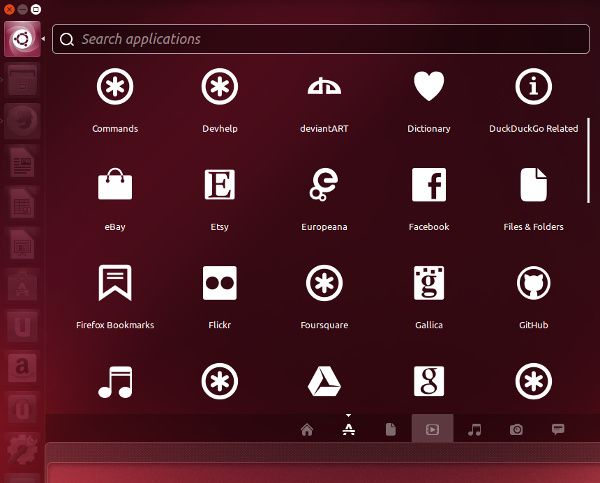Switch to the Photos lens
Screen dimensions: 600x483
click(516, 429)
